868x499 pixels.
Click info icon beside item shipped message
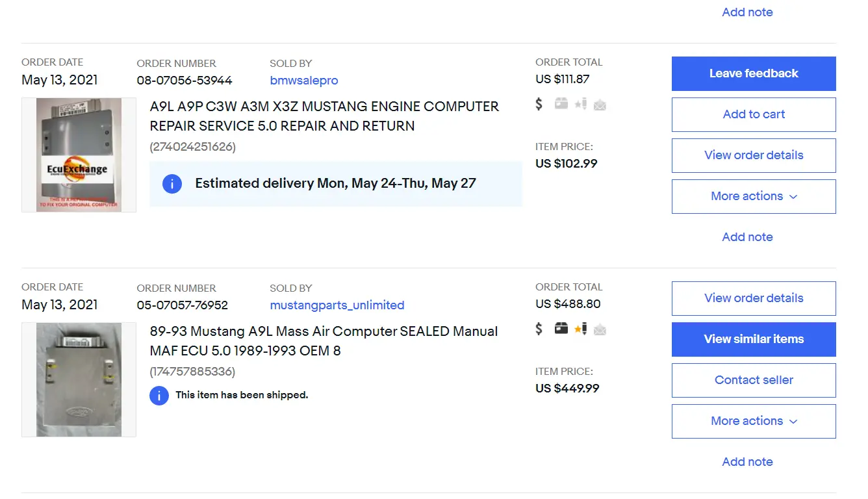coord(159,395)
